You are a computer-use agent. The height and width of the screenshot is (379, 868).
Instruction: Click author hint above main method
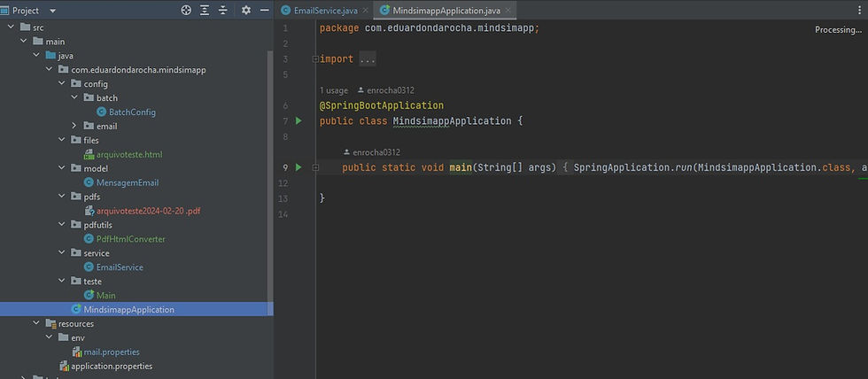click(372, 152)
